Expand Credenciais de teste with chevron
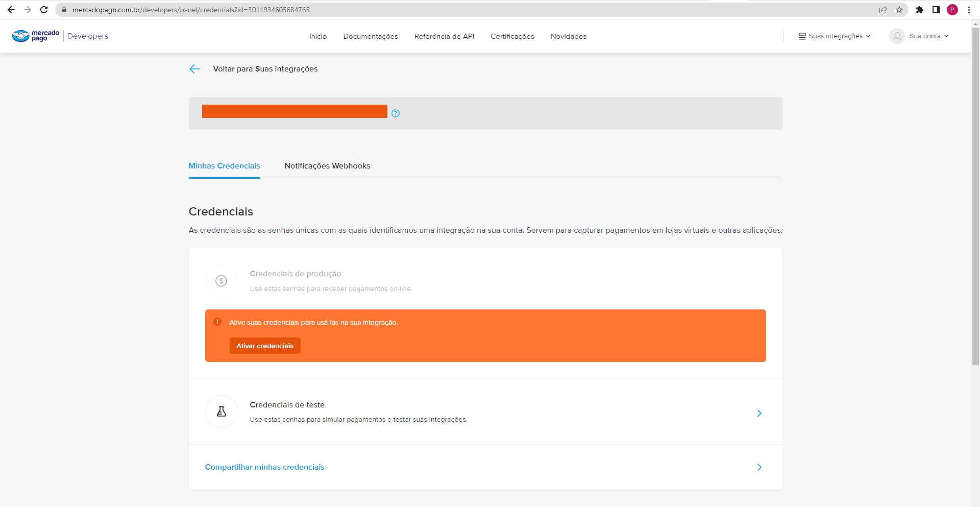 pyautogui.click(x=759, y=413)
